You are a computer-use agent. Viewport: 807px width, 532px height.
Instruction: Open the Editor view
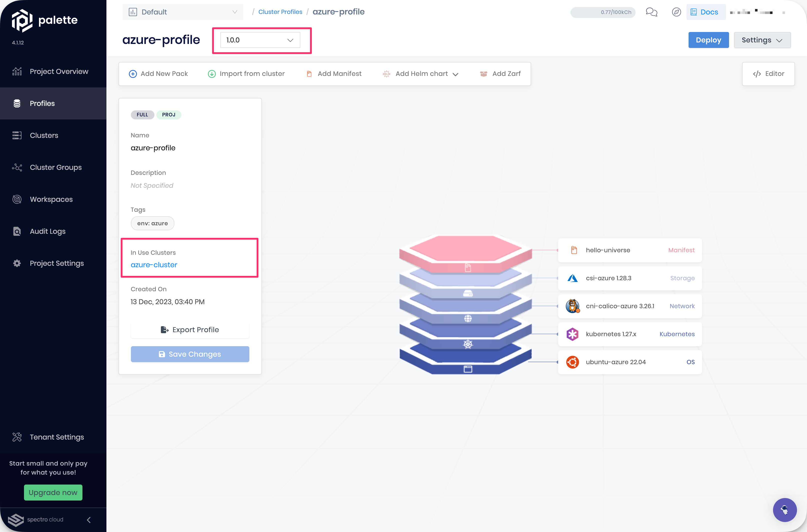click(x=768, y=74)
